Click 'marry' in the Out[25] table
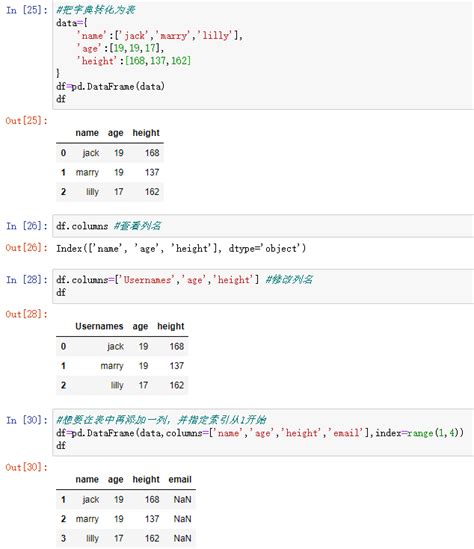The height and width of the screenshot is (549, 474). (x=87, y=173)
